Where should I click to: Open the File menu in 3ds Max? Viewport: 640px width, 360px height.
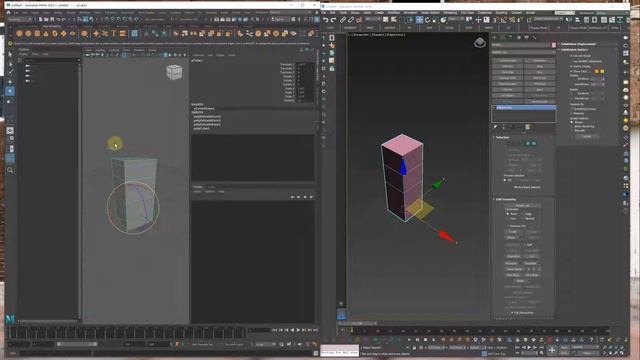pyautogui.click(x=324, y=13)
